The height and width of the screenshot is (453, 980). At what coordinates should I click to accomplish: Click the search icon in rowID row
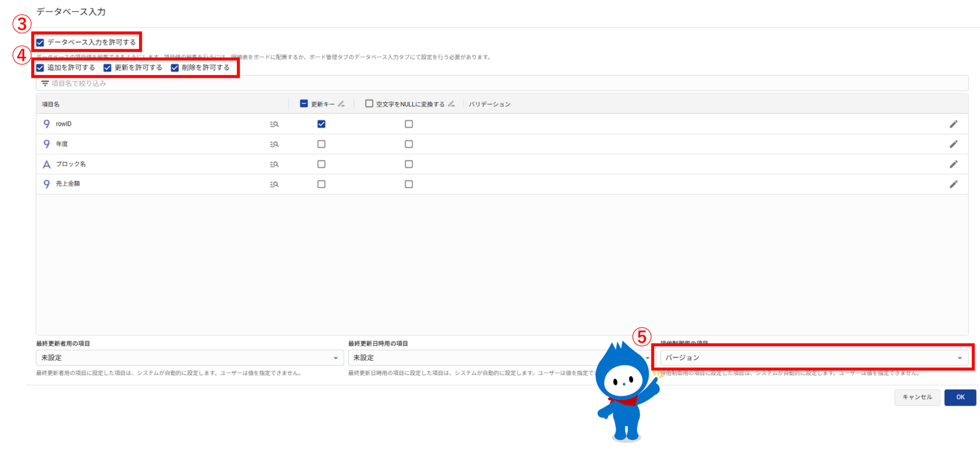[274, 124]
